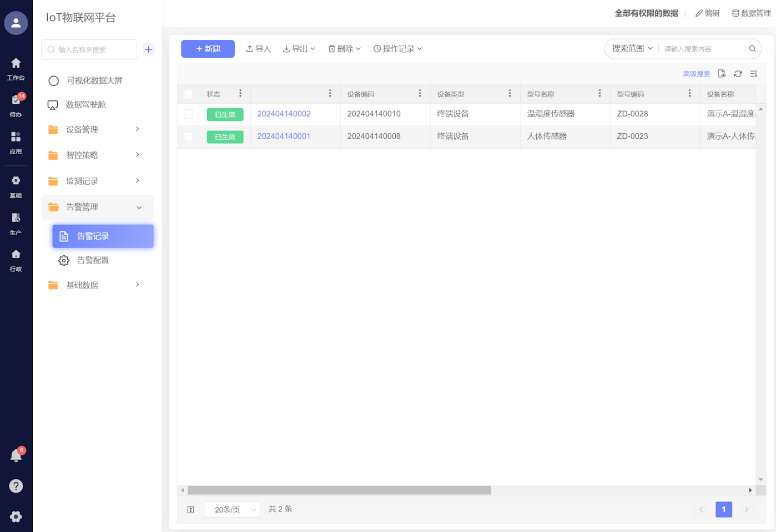Click the plus icon beside menu search
The height and width of the screenshot is (532, 776).
coord(148,49)
